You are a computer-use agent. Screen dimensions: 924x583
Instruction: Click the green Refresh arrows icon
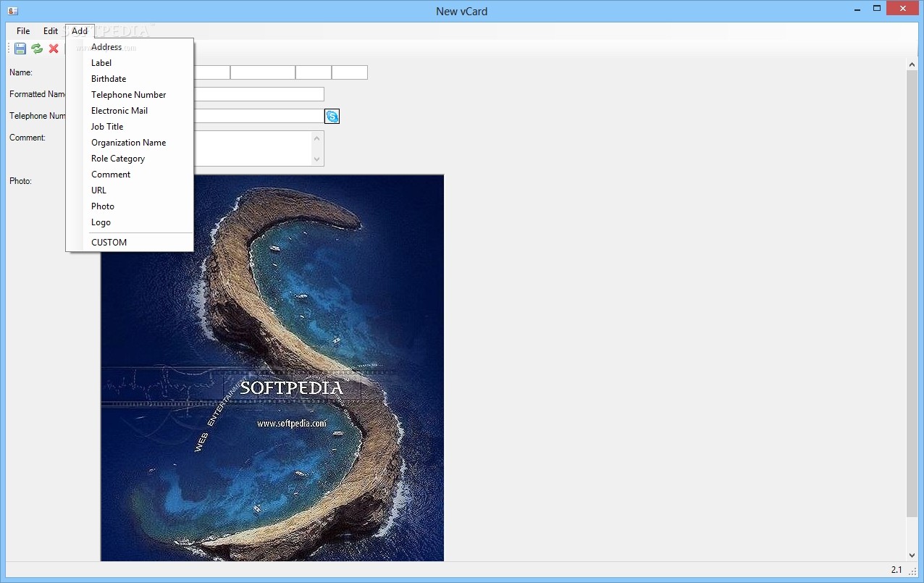[37, 49]
